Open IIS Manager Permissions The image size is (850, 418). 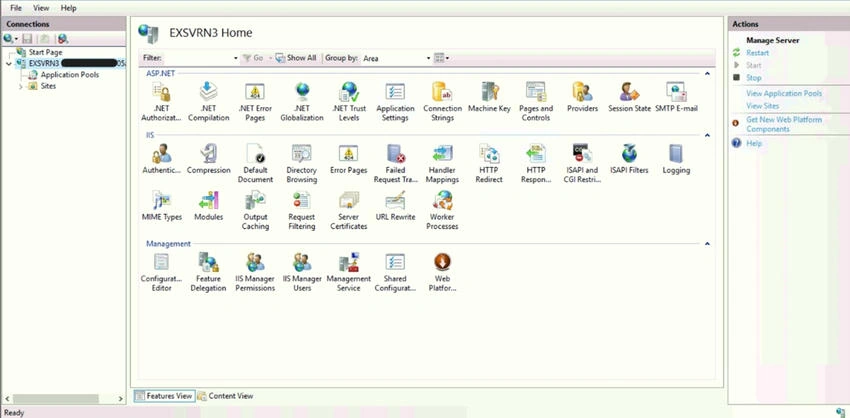(x=255, y=272)
